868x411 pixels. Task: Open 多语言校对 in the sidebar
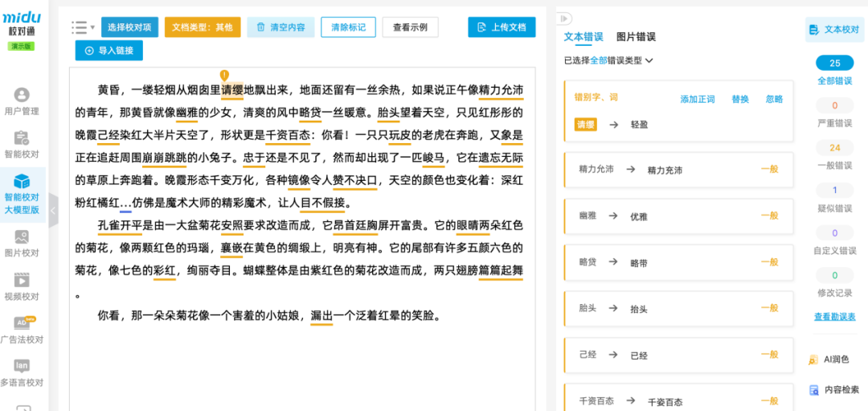coord(22,373)
